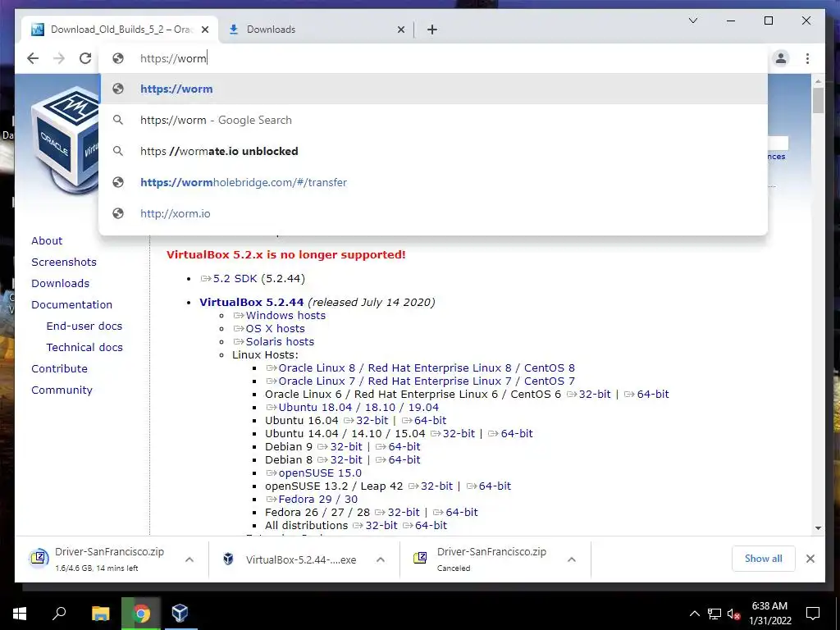Click the downloading Driver-SanFrancisco.zip file icon
Screen dimensions: 840x630
point(39,558)
